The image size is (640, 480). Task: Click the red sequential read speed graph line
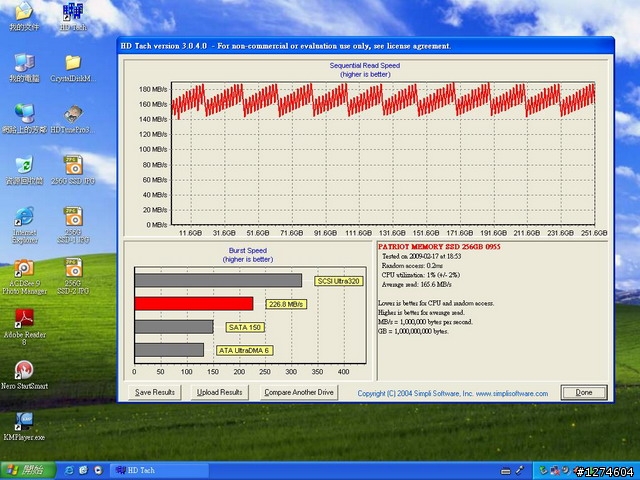(x=383, y=100)
